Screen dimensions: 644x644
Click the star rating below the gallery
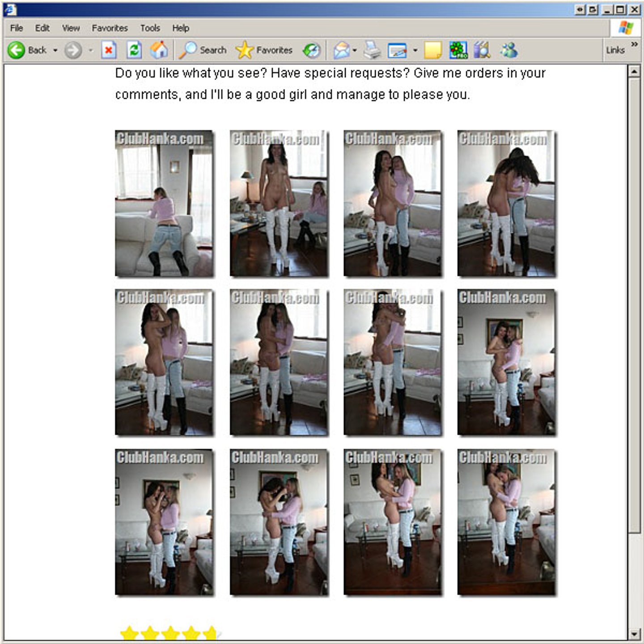point(170,633)
